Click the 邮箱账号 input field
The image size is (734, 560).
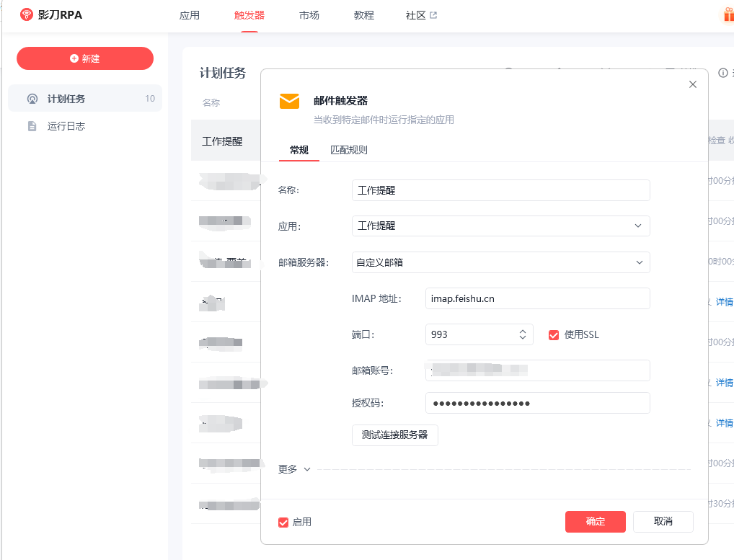coord(537,370)
